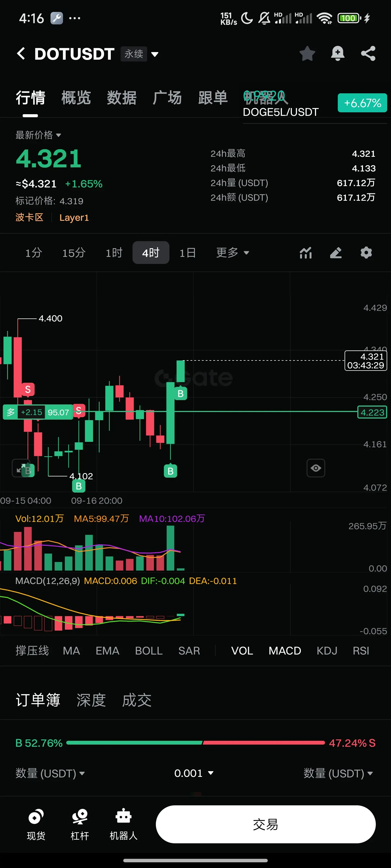Screen dimensions: 391x868
Task: Tap the share icon in header
Action: [368, 54]
